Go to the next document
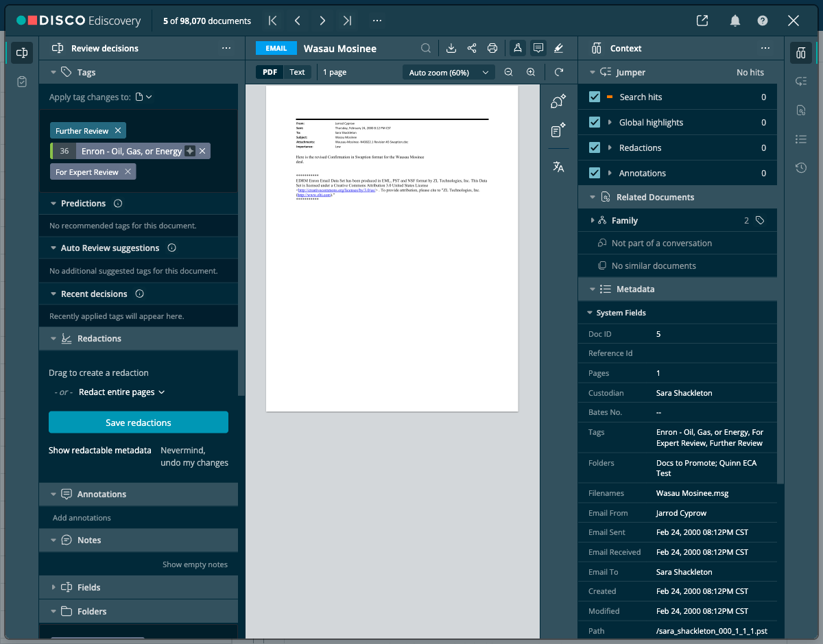The image size is (823, 644). tap(322, 21)
